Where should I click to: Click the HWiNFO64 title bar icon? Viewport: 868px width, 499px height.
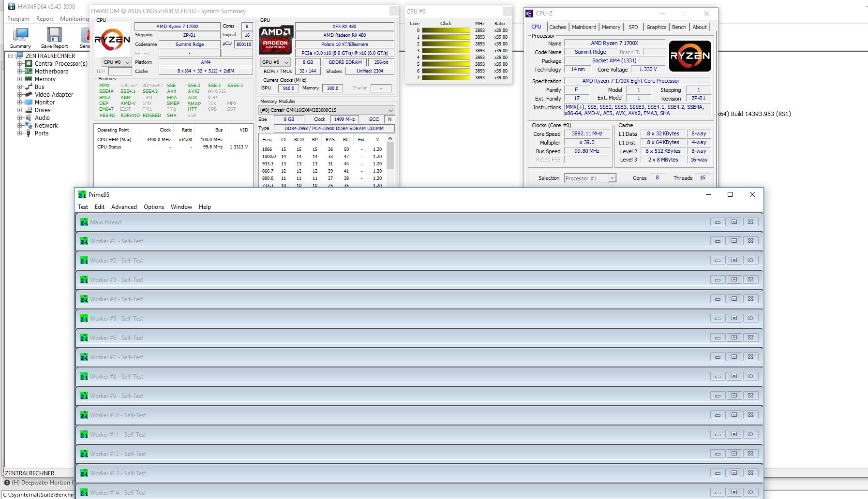click(x=12, y=7)
